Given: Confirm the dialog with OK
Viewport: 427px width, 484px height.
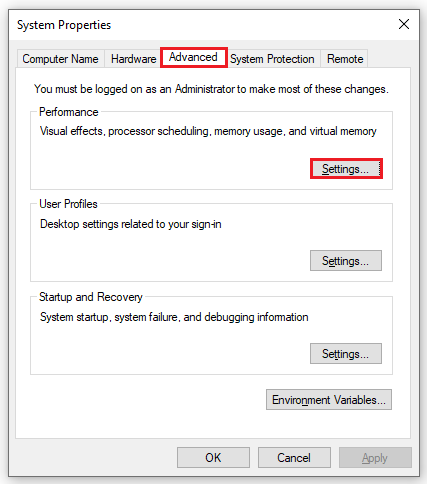Looking at the screenshot, I should pos(213,458).
